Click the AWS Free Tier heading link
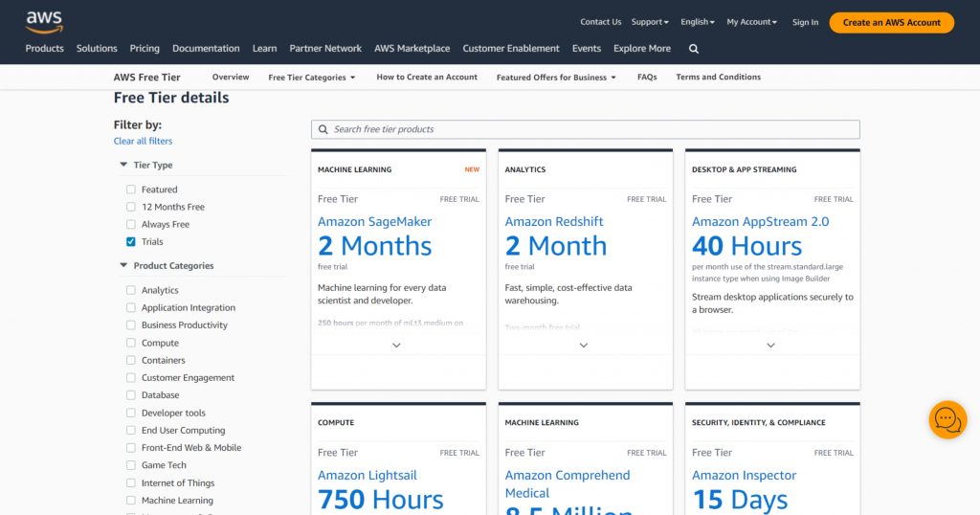The height and width of the screenshot is (515, 980). [x=146, y=78]
